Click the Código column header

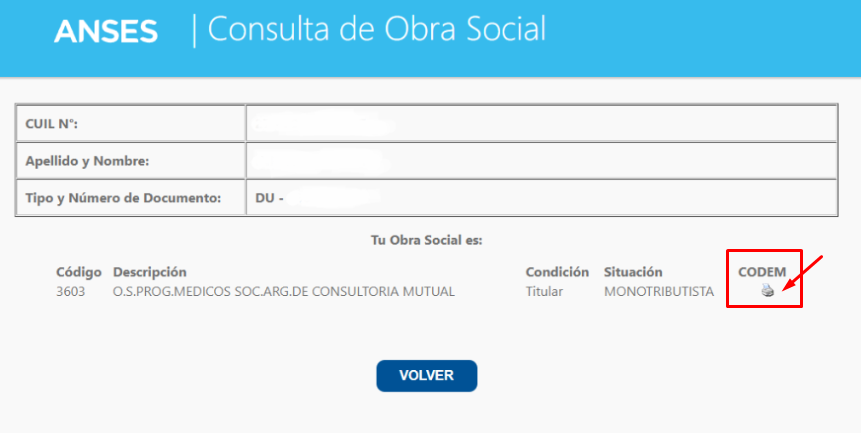79,272
